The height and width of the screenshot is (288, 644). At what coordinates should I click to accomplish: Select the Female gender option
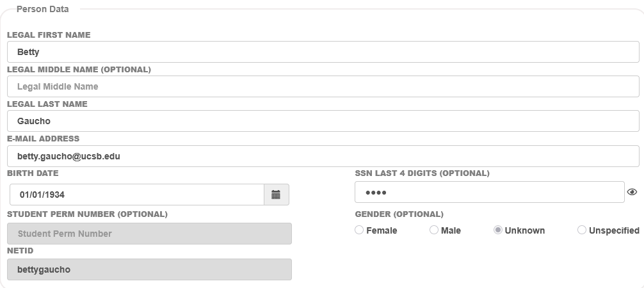click(x=359, y=230)
